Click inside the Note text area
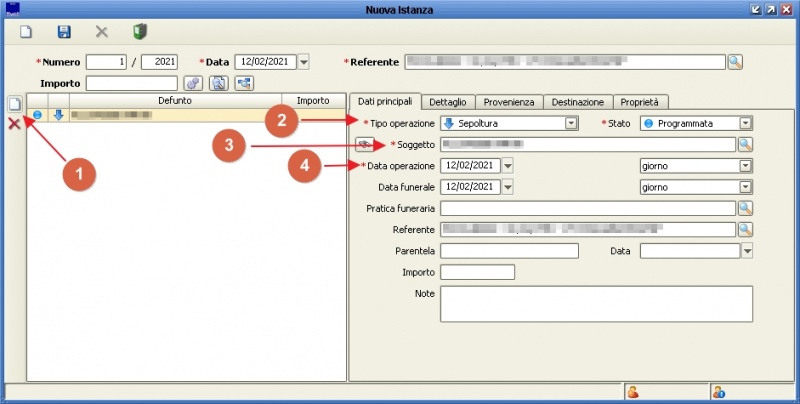The height and width of the screenshot is (404, 800). click(595, 304)
